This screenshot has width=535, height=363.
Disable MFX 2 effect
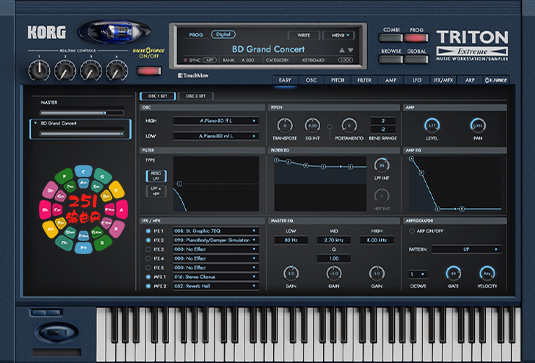pos(148,286)
